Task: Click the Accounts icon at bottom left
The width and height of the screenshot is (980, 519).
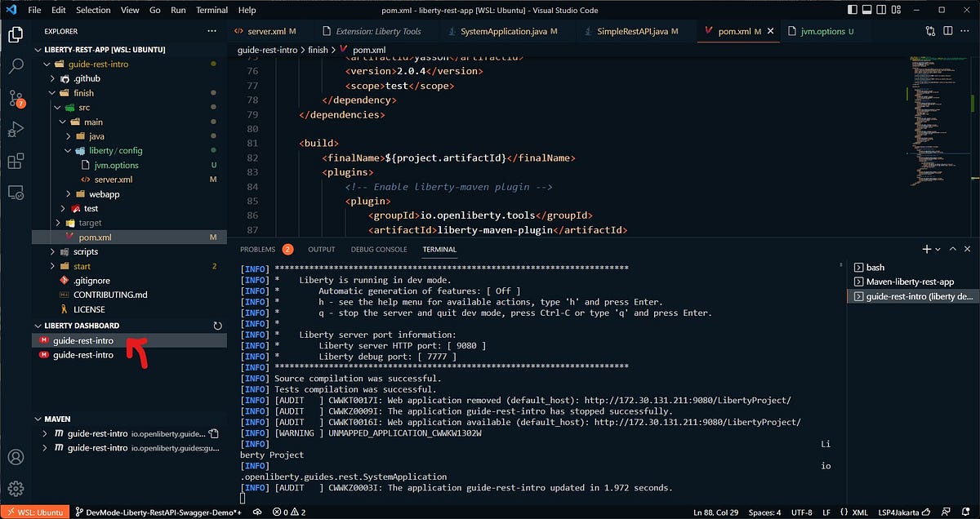Action: [x=16, y=457]
